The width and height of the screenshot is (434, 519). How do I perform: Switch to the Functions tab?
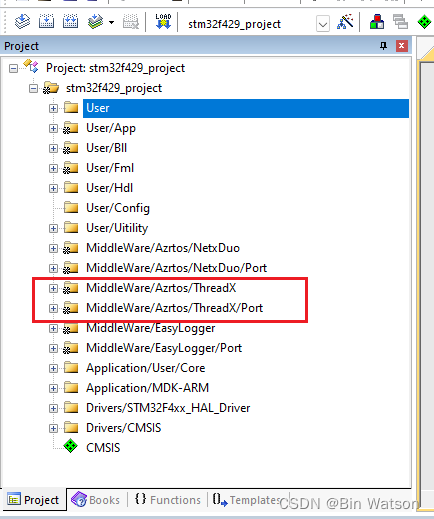[168, 500]
